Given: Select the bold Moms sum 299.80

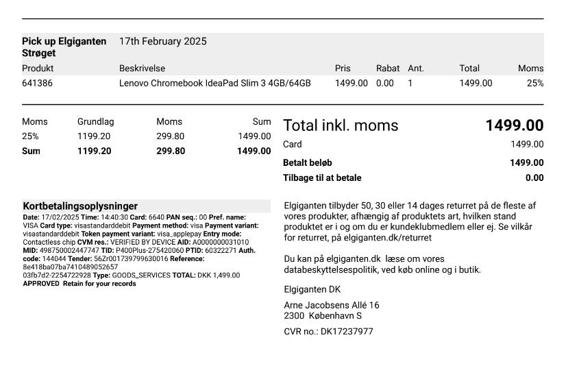Looking at the screenshot, I should 171,151.
